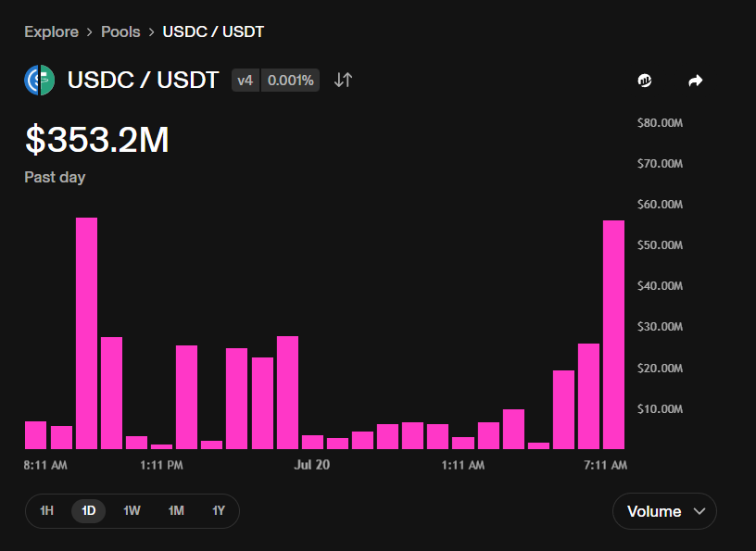Viewport: 756px width, 551px height.
Task: Click the $353.2M volume total
Action: tap(97, 140)
